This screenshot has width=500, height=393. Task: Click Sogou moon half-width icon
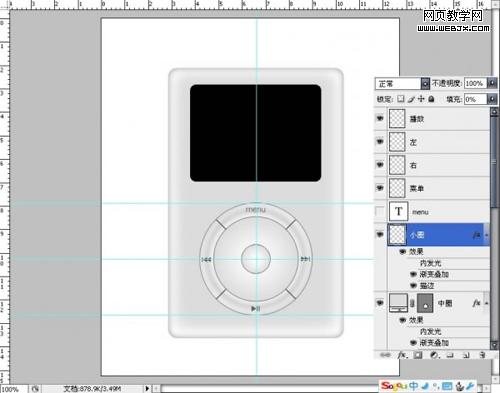[425, 386]
